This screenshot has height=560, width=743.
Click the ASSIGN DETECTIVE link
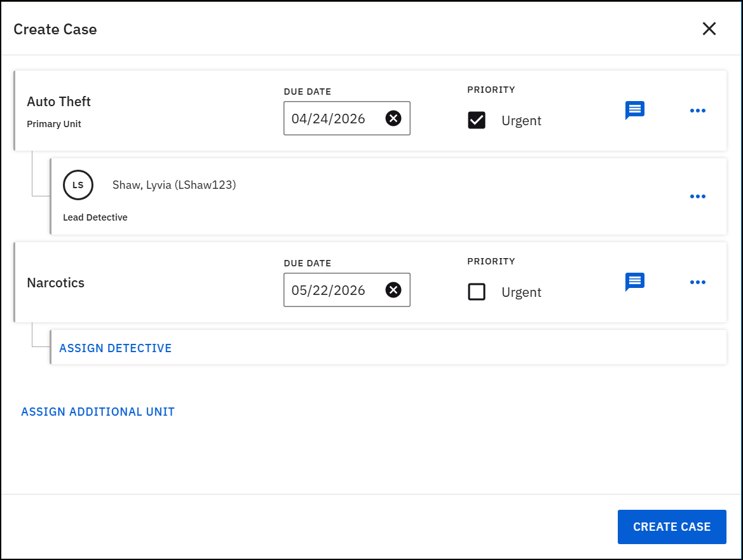tap(115, 348)
